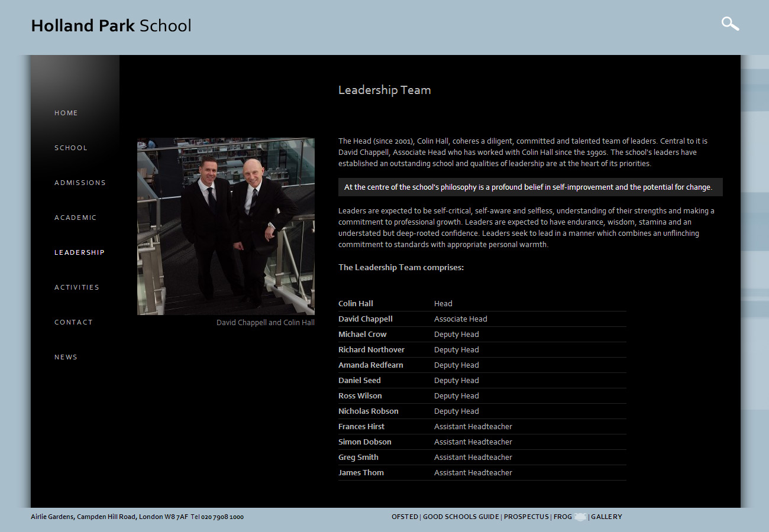Click the photo of David Chappell and Colin Hall
The image size is (769, 532).
click(226, 226)
